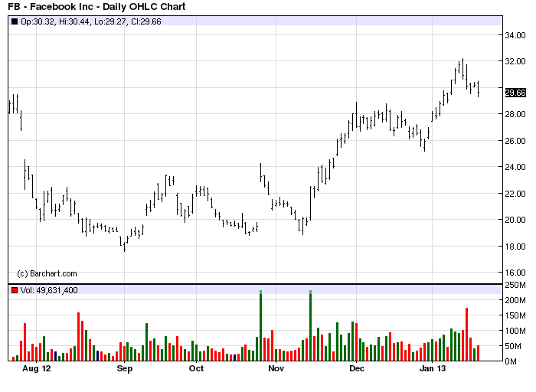Click the 'Jan 13' date axis label
The width and height of the screenshot is (536, 392).
point(433,368)
